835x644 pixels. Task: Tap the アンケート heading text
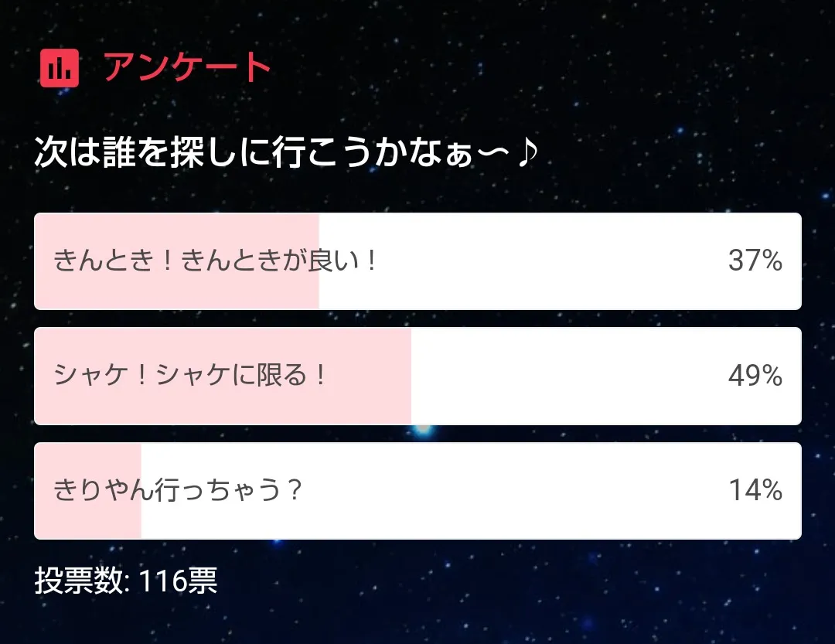pyautogui.click(x=187, y=68)
